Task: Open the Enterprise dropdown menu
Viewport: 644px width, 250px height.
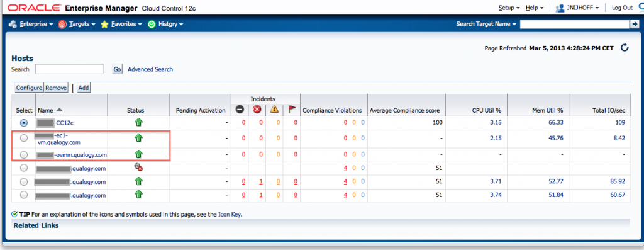Action: click(x=31, y=25)
